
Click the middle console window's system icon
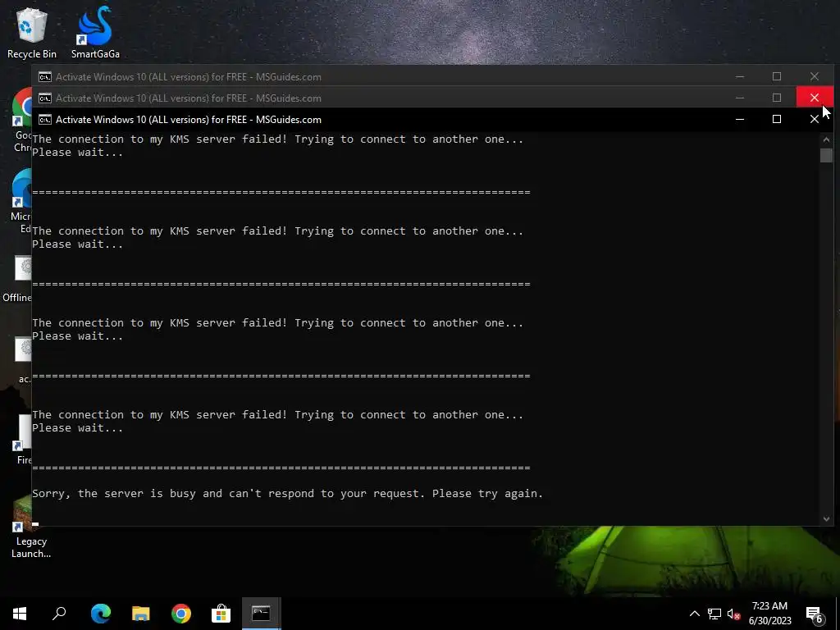pos(45,98)
